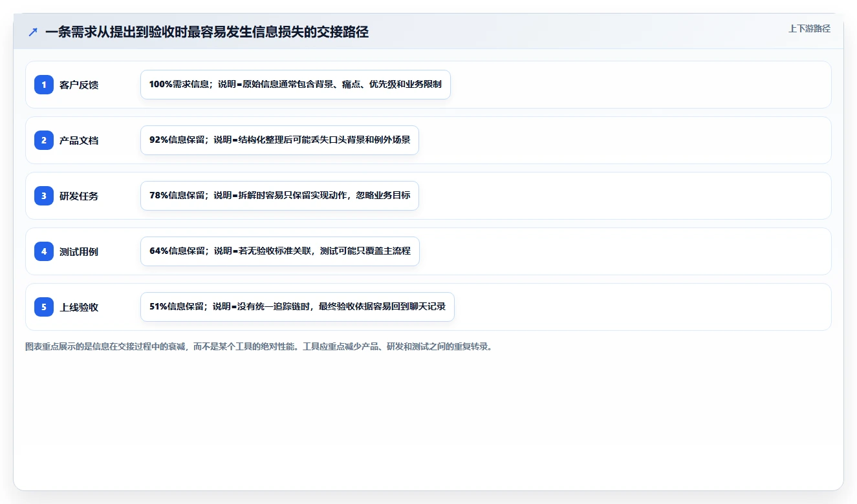
Task: Select step badge 1 for 客户反馈
Action: click(44, 85)
